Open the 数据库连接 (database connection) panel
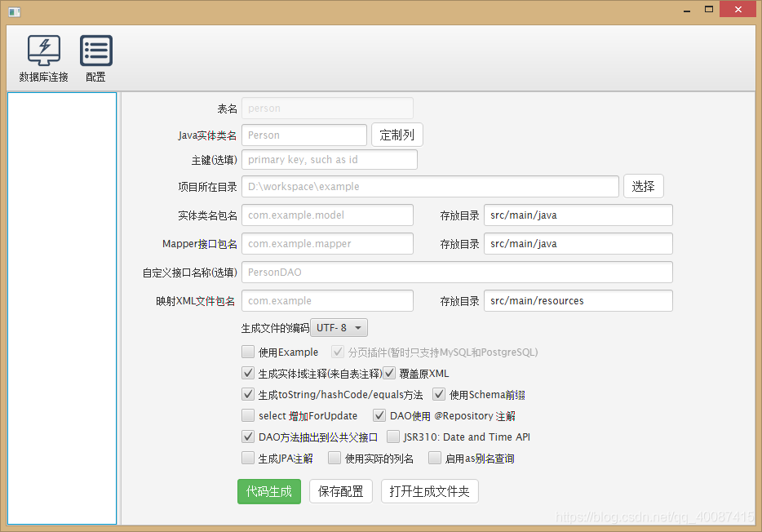Viewport: 762px width, 532px height. 43,57
